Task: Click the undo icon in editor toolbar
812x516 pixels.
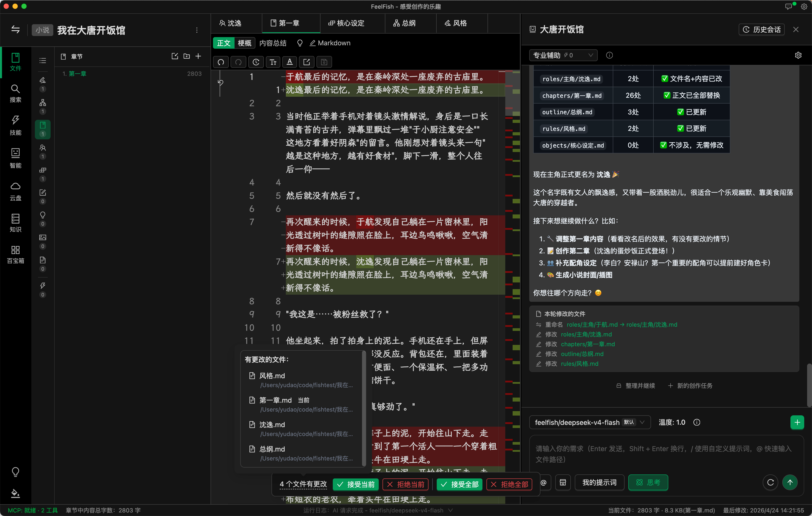Action: (x=221, y=62)
